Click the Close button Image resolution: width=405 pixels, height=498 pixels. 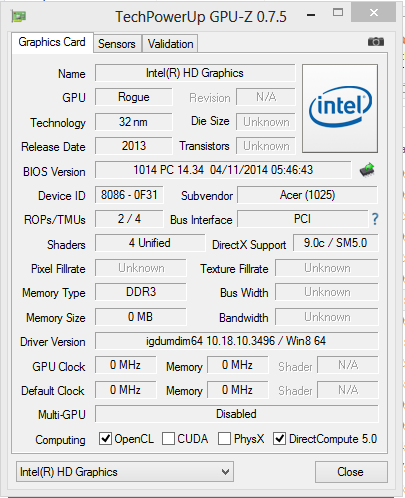351,472
